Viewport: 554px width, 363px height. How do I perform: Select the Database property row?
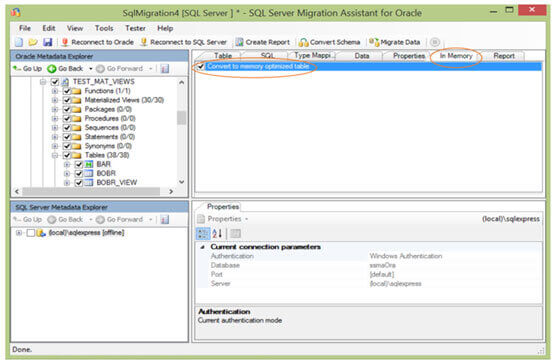[369, 265]
